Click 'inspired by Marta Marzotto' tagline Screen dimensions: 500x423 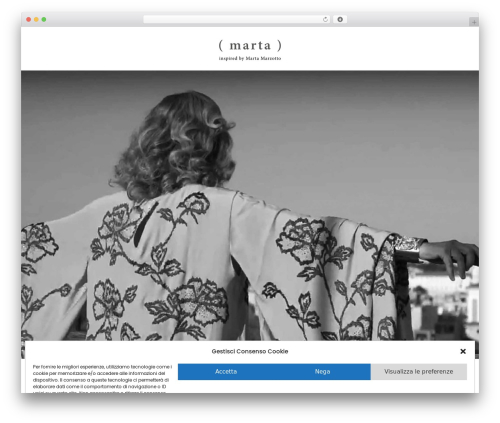coord(250,59)
